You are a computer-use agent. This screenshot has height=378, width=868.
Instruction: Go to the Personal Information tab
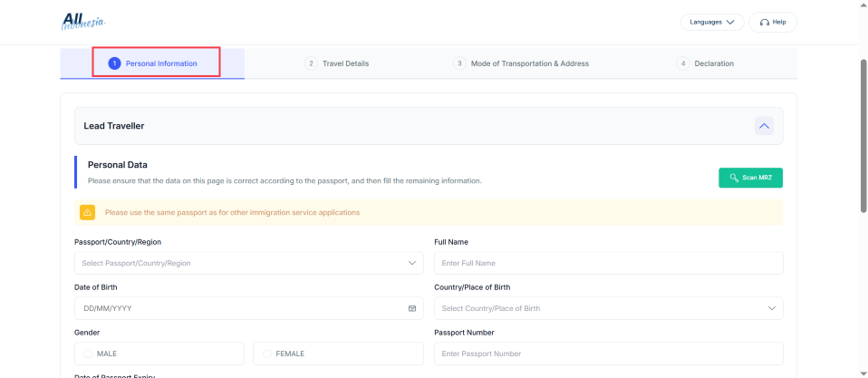153,63
